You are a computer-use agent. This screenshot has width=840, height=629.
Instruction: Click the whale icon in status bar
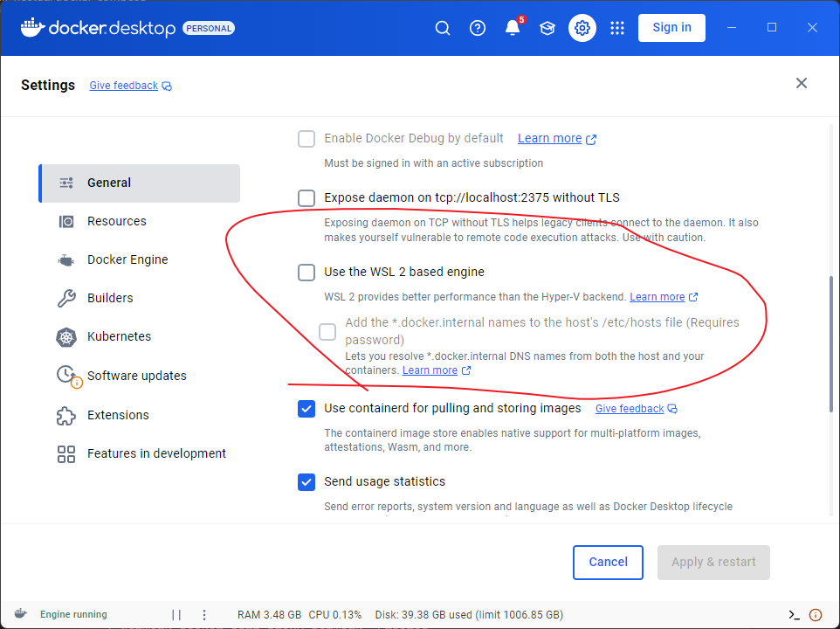click(x=20, y=614)
